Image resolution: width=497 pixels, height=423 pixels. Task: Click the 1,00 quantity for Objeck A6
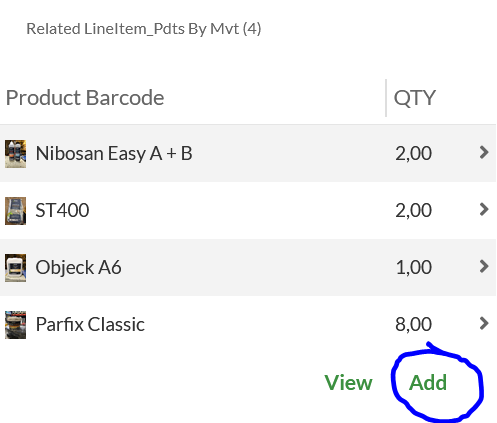pos(414,267)
